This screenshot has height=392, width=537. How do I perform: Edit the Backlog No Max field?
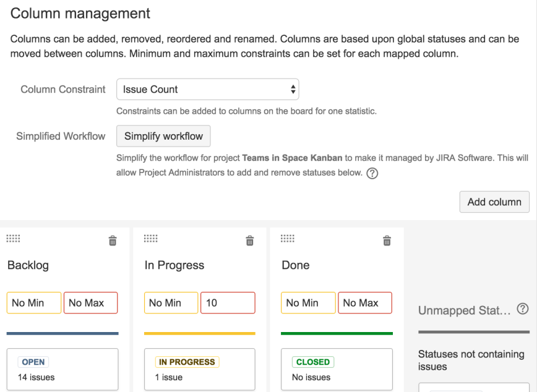(90, 303)
